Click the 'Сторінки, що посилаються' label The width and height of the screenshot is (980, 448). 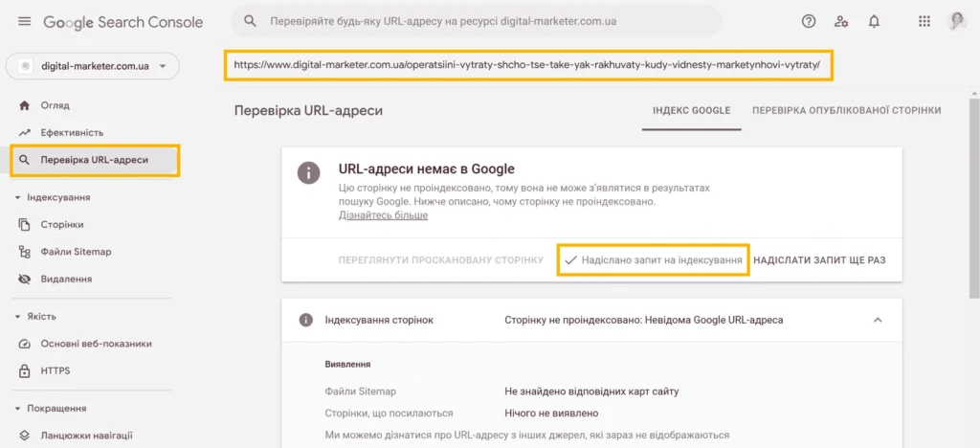pyautogui.click(x=389, y=413)
